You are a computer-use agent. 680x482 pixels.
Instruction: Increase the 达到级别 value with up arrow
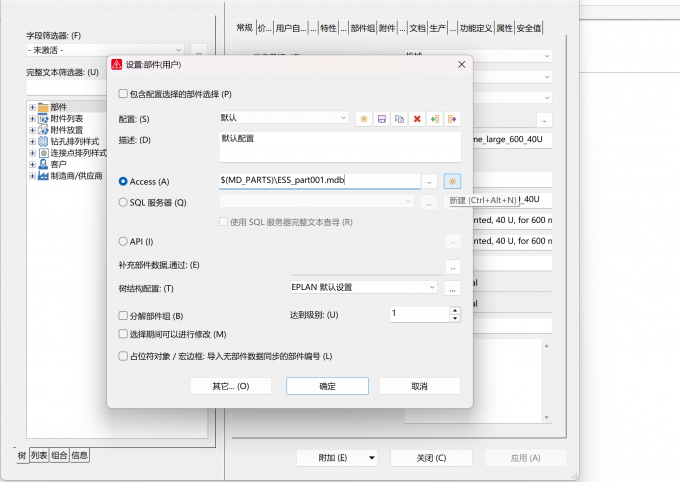coord(455,311)
